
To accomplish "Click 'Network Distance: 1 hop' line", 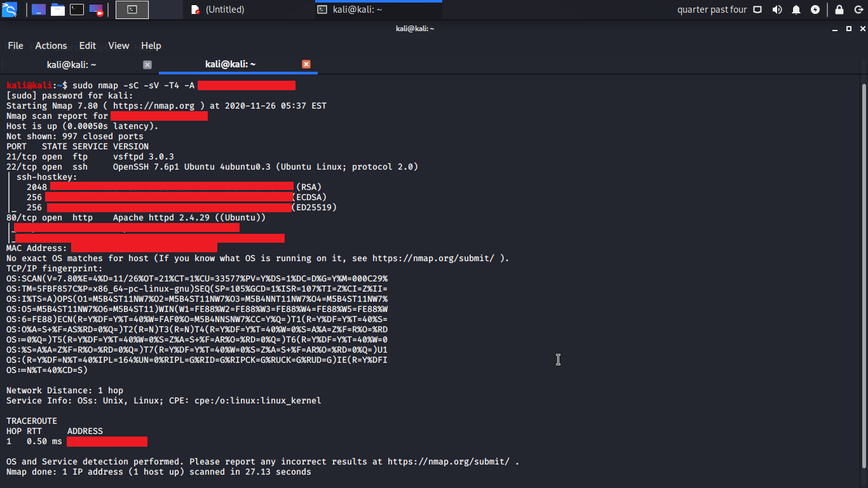I will tap(65, 390).
